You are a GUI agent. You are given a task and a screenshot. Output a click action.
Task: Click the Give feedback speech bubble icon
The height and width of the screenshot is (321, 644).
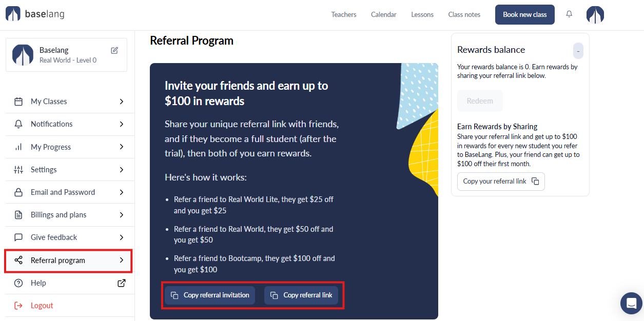(19, 237)
